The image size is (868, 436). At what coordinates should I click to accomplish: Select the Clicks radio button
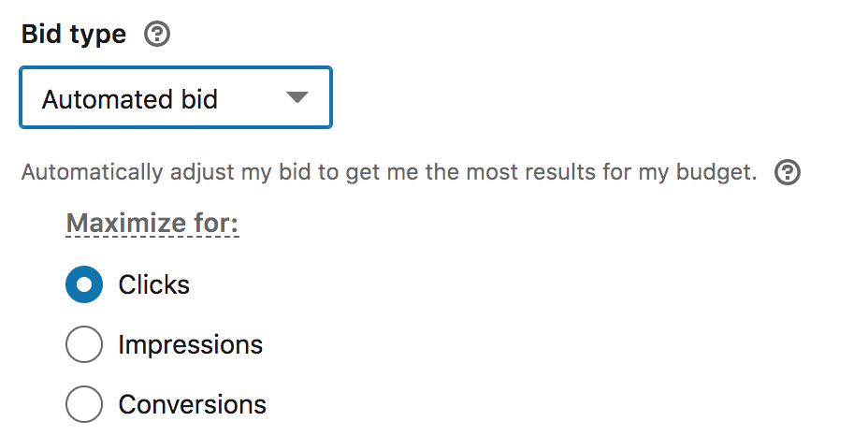[x=84, y=285]
